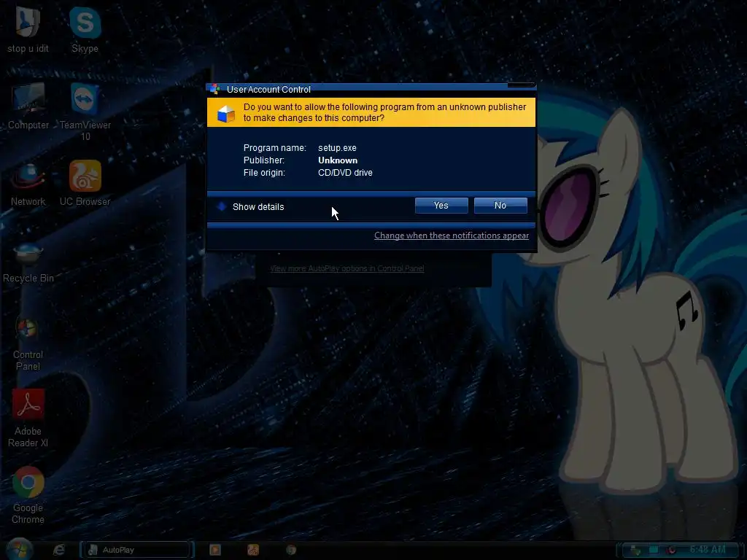The height and width of the screenshot is (560, 747).
Task: Open Internet Explorer from the taskbar
Action: click(59, 550)
